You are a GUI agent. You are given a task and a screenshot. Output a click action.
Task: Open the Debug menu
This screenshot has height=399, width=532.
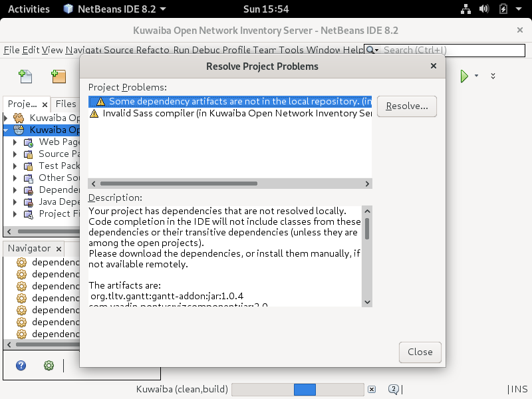pos(206,51)
